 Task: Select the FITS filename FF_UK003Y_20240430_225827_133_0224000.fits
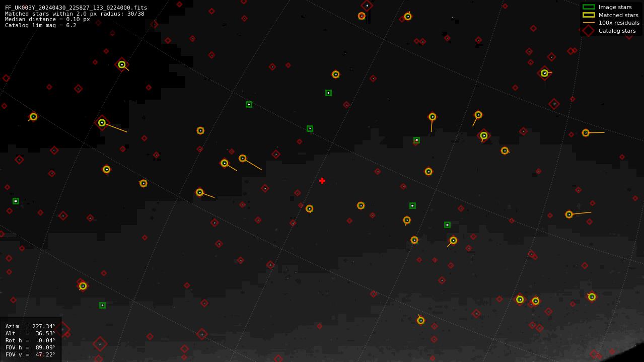tap(76, 8)
